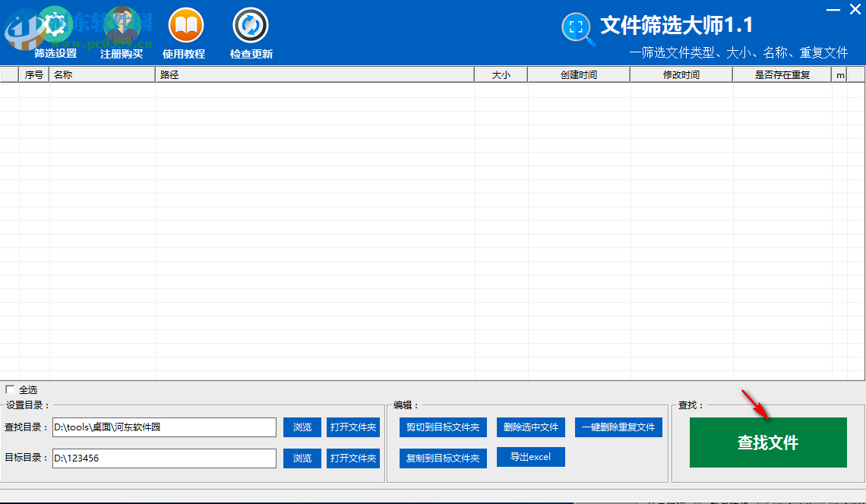Click 复制到目标文件夹 button
866x504 pixels.
point(443,458)
